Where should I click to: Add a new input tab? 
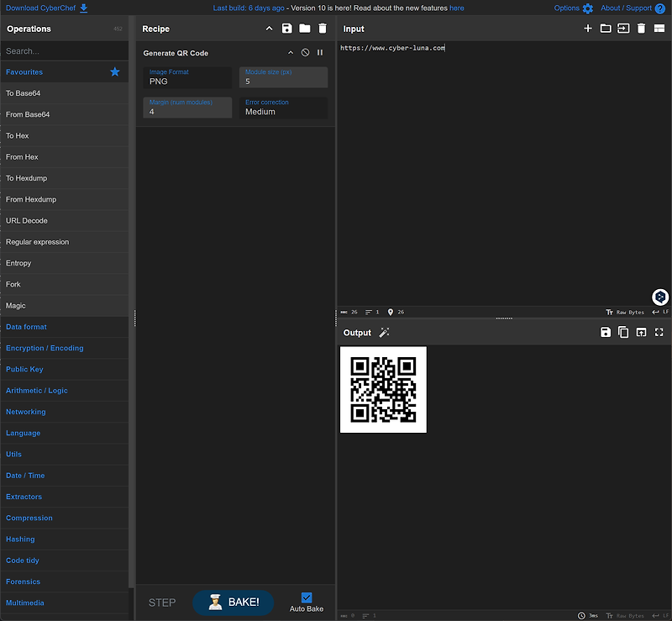[588, 29]
